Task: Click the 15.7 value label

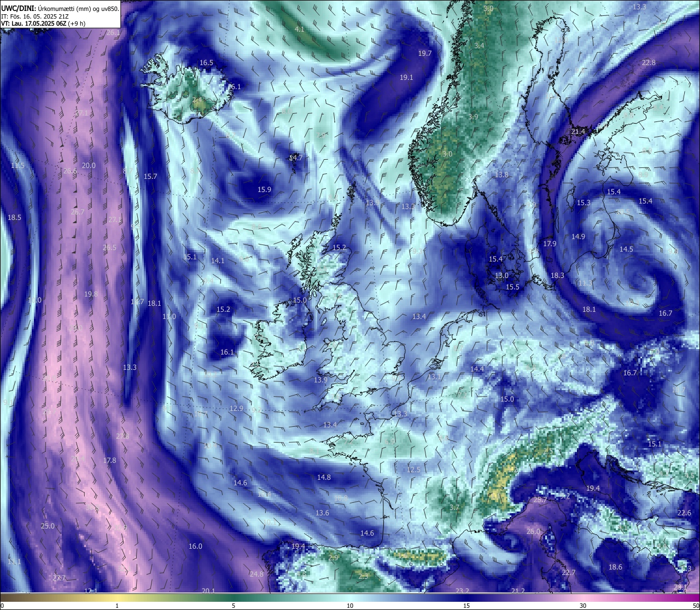Action: [150, 177]
